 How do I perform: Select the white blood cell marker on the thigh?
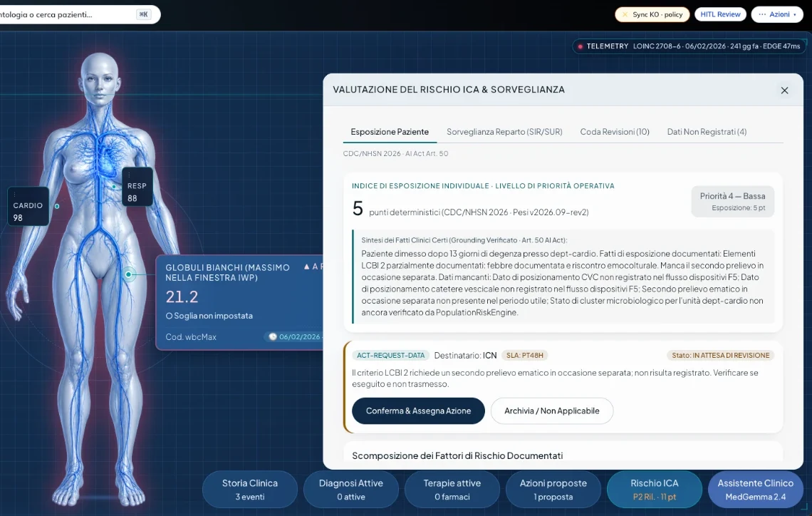point(128,274)
